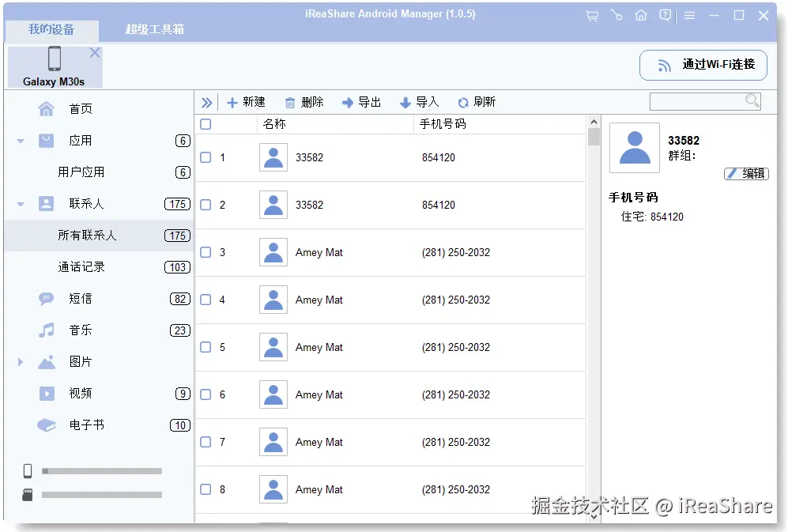The height and width of the screenshot is (532, 788).
Task: Select the Galaxy M30s phone icon
Action: coord(55,58)
